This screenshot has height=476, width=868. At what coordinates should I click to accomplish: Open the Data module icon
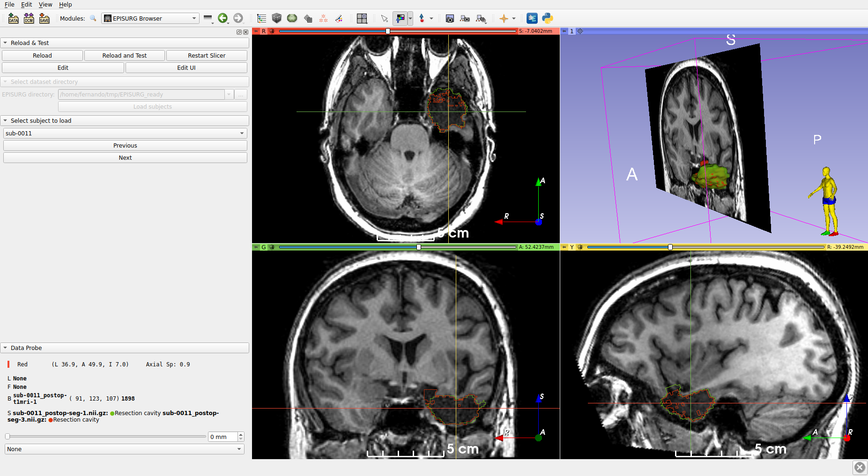coord(261,18)
